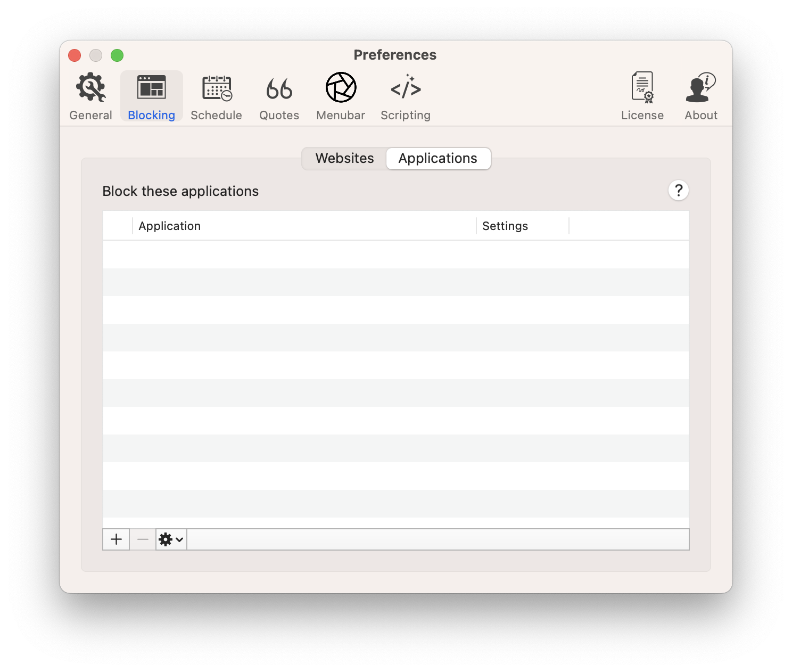Zoom the Preferences window with green button
This screenshot has height=672, width=792.
(117, 55)
